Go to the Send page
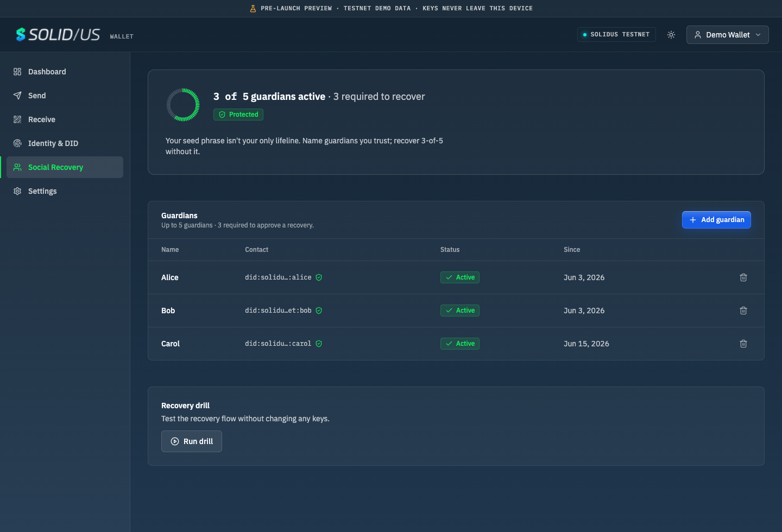This screenshot has height=532, width=782. pos(65,96)
